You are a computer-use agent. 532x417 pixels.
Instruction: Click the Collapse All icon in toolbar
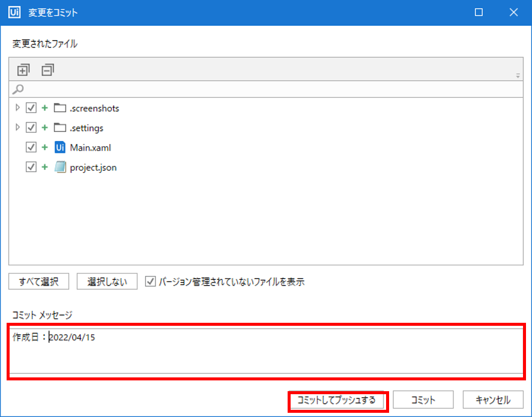(47, 70)
